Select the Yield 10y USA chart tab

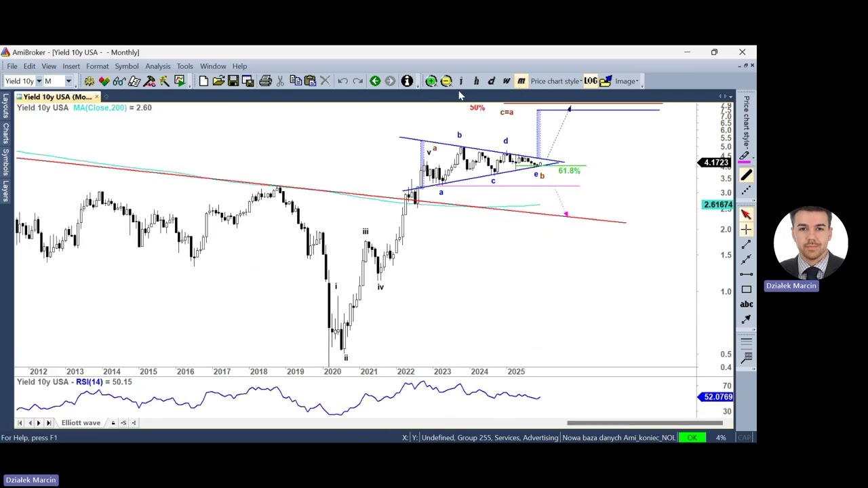[58, 97]
